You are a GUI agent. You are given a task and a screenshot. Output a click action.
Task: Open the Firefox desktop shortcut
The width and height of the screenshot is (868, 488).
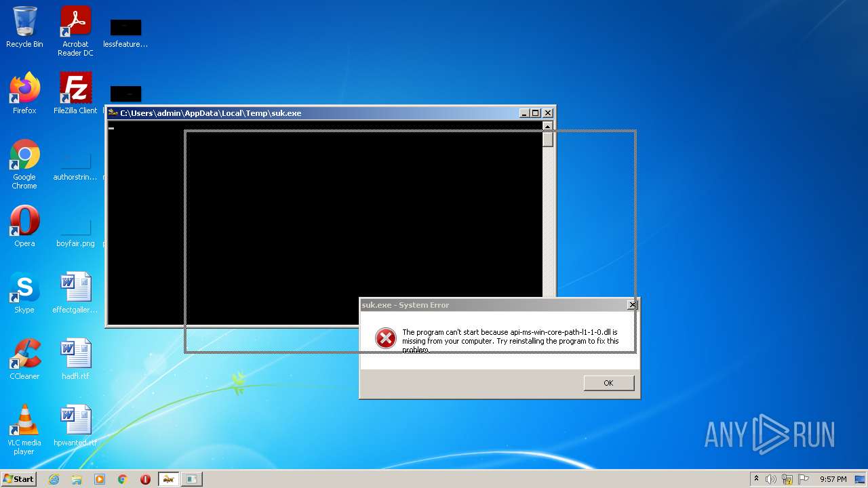[x=24, y=94]
